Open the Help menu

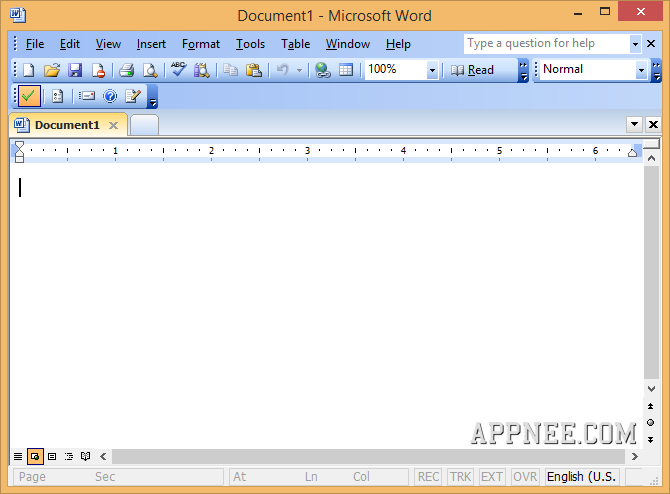tap(398, 44)
